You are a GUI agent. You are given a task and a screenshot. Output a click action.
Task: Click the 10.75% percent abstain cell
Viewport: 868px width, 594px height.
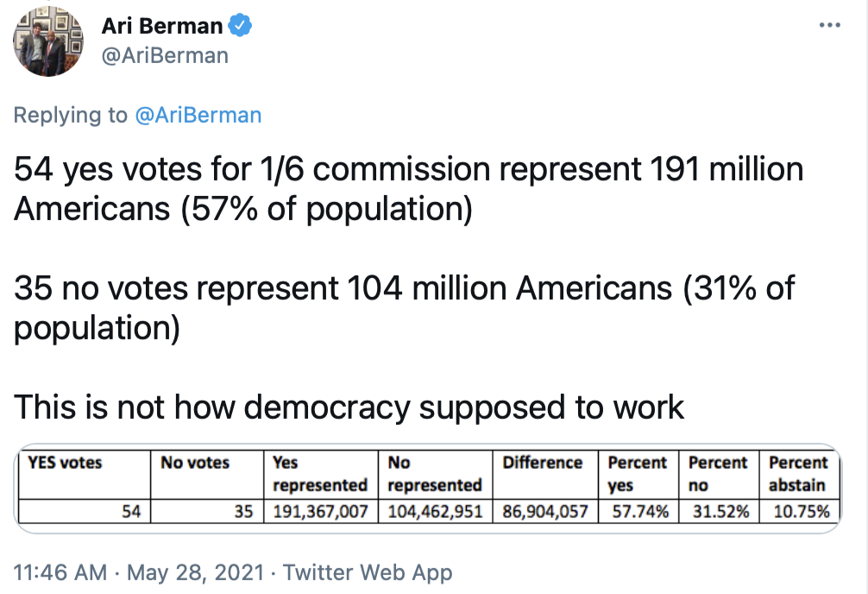point(800,512)
